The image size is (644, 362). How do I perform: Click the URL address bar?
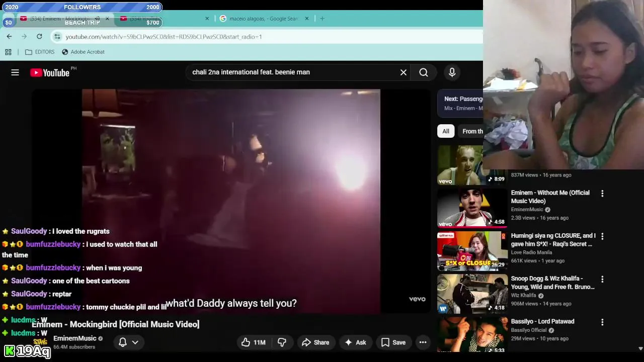click(267, 37)
